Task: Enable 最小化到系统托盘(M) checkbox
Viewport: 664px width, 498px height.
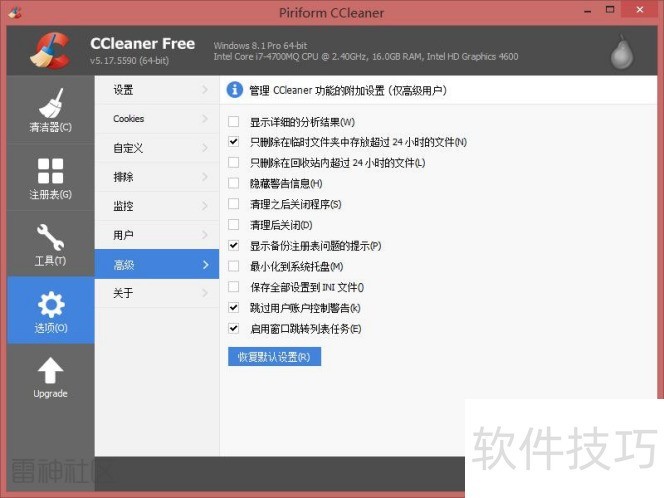Action: tap(233, 266)
